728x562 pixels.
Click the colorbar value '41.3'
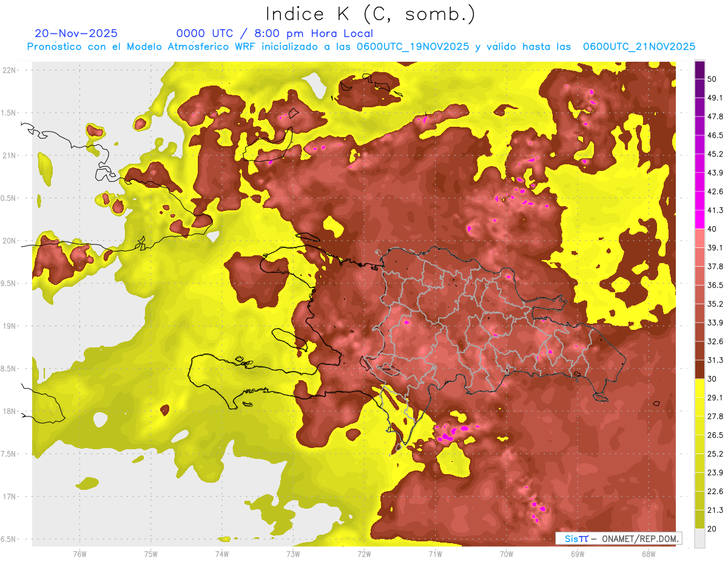point(715,210)
